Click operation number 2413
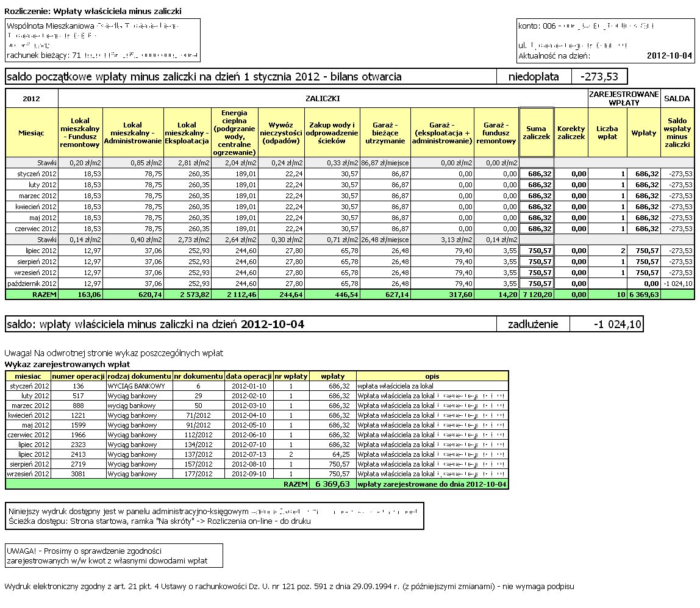 pos(78,454)
